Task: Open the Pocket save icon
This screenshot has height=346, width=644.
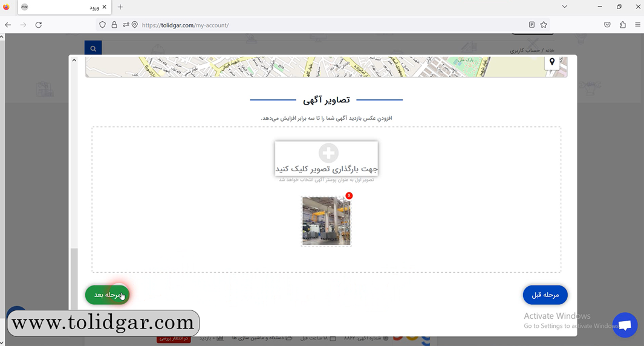Action: [608, 25]
